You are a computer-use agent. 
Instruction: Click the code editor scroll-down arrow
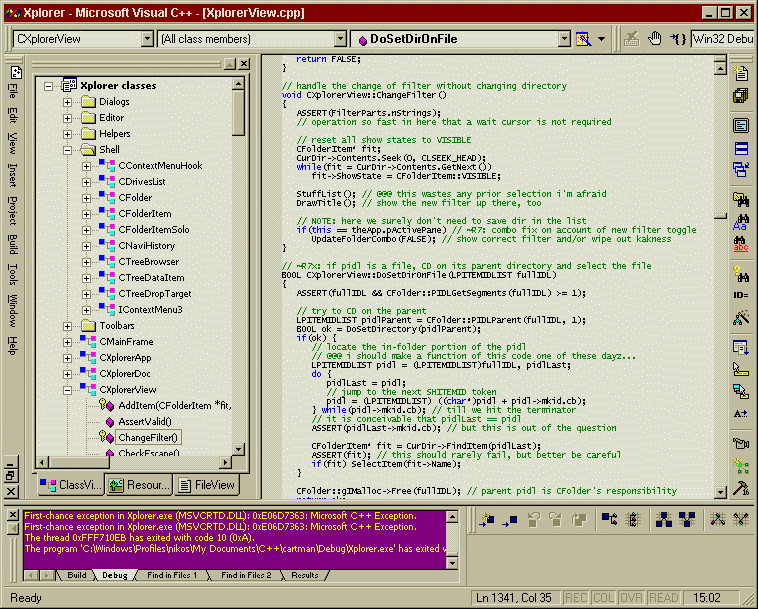click(720, 493)
